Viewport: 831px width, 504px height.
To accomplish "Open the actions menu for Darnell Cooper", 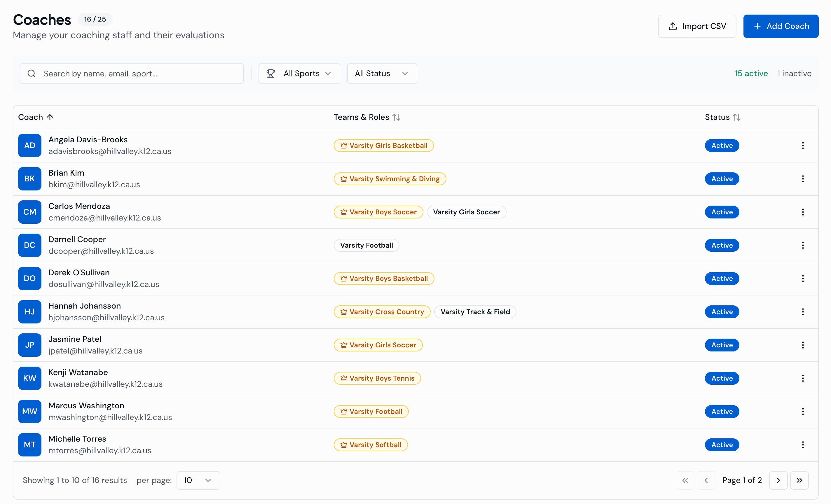I will click(803, 245).
